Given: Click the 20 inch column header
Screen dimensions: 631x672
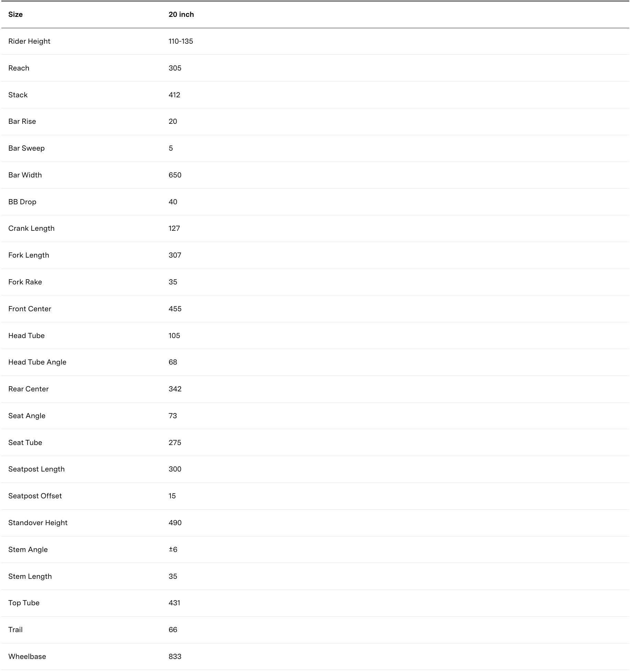Looking at the screenshot, I should (x=181, y=14).
